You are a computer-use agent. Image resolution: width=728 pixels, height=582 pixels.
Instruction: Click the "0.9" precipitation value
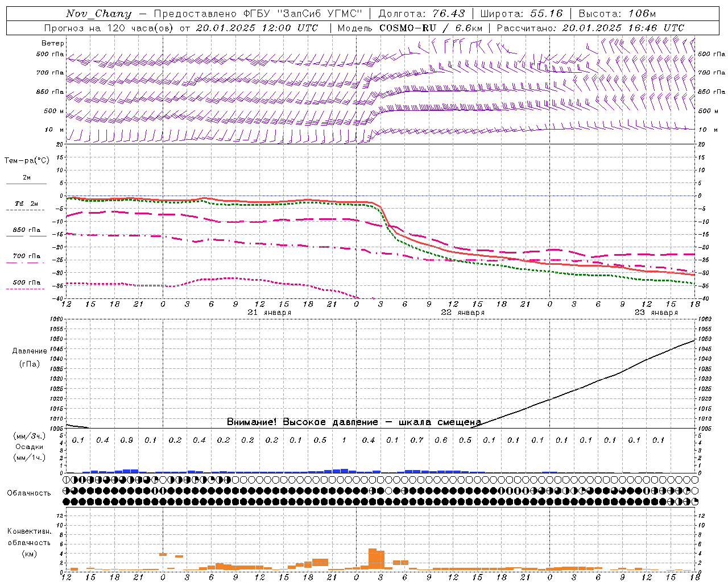(x=126, y=440)
